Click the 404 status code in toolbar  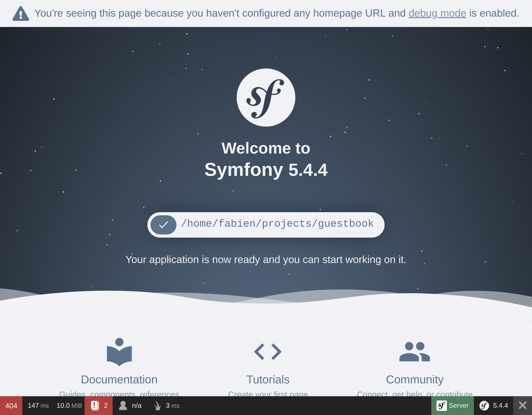click(11, 405)
